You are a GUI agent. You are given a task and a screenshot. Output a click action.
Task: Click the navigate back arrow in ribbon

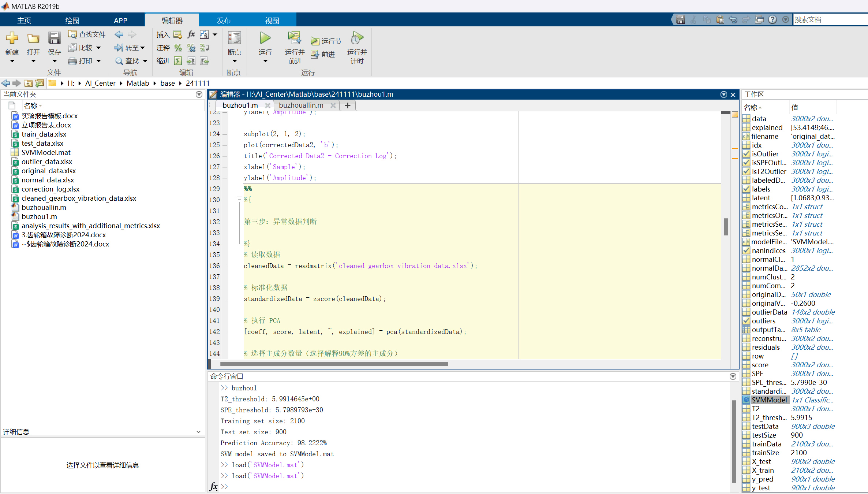coord(119,34)
